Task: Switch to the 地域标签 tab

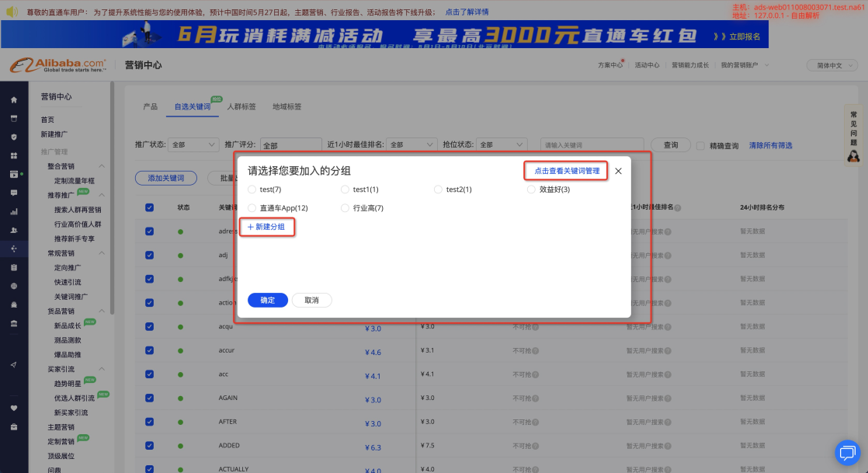Action: 286,106
